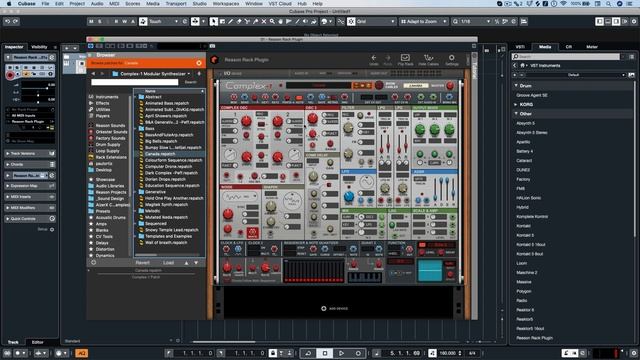The height and width of the screenshot is (360, 640).
Task: Open Adapt to Zoom dropdown
Action: tap(424, 21)
